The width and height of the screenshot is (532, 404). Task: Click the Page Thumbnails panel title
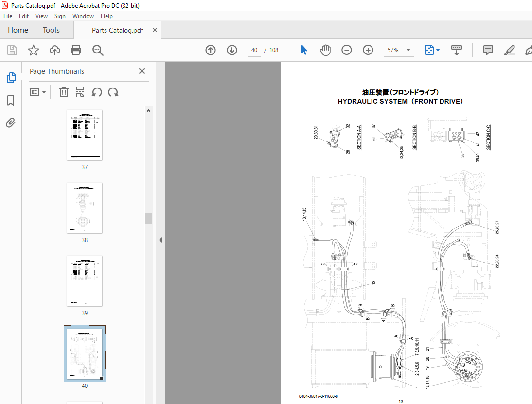tap(57, 71)
